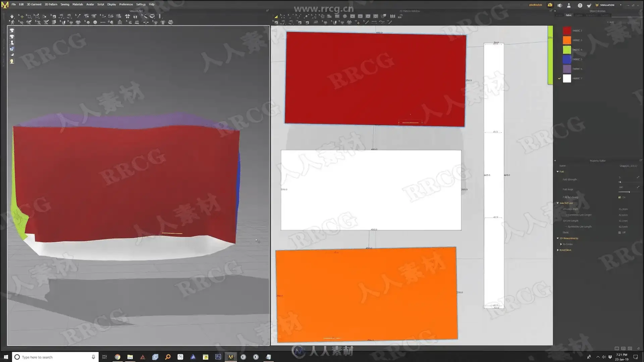
Task: Click the walking avatar icon in 3D toolbar
Action: click(12, 22)
